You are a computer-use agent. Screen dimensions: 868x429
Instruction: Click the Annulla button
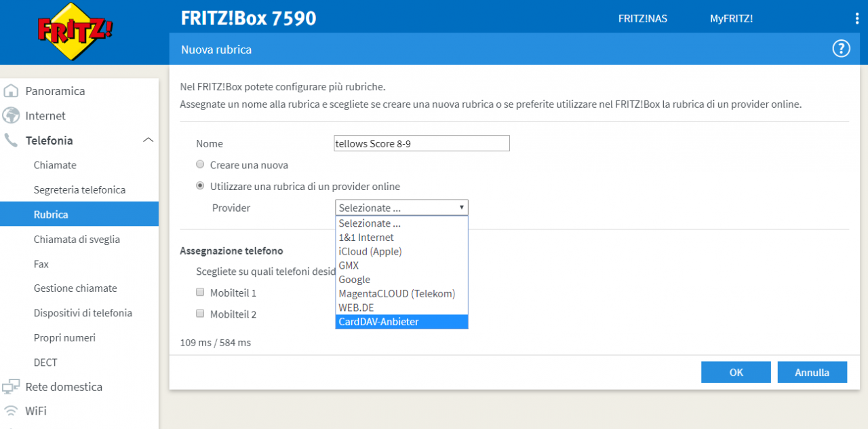click(812, 372)
